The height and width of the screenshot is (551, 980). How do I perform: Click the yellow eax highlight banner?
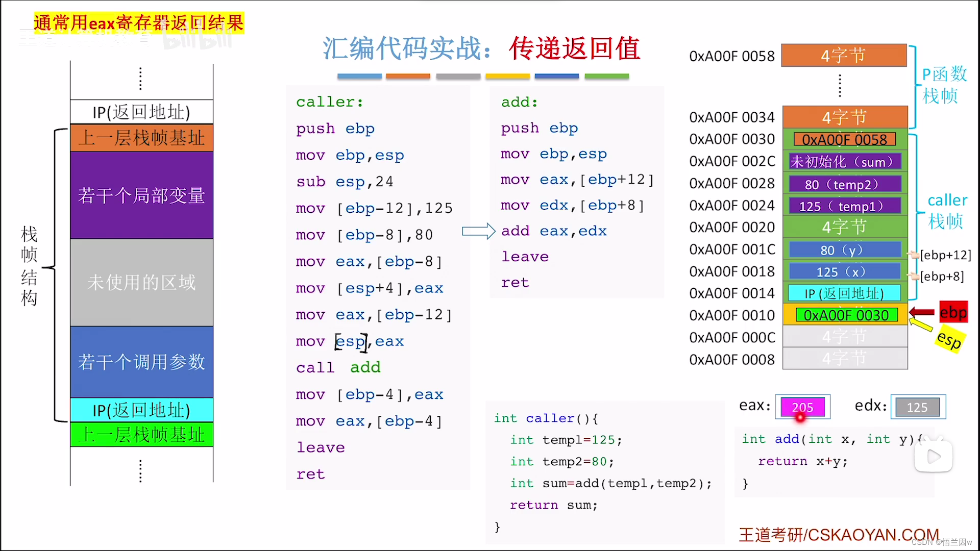(139, 23)
